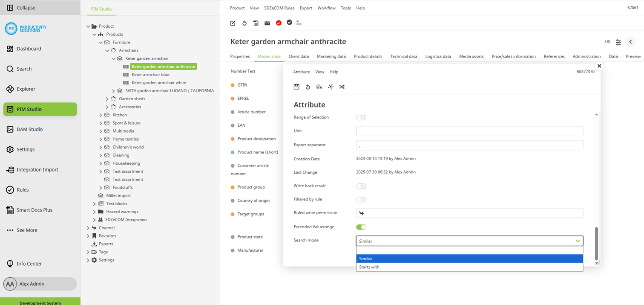
Task: Switch to the Technical data tab
Action: coord(403,56)
